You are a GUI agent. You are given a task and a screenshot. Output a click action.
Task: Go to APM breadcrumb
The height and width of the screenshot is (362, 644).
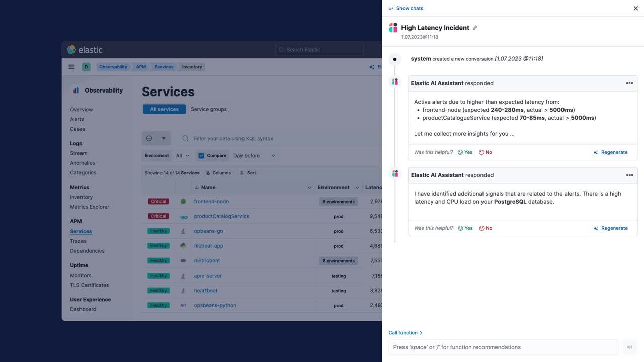(x=141, y=67)
